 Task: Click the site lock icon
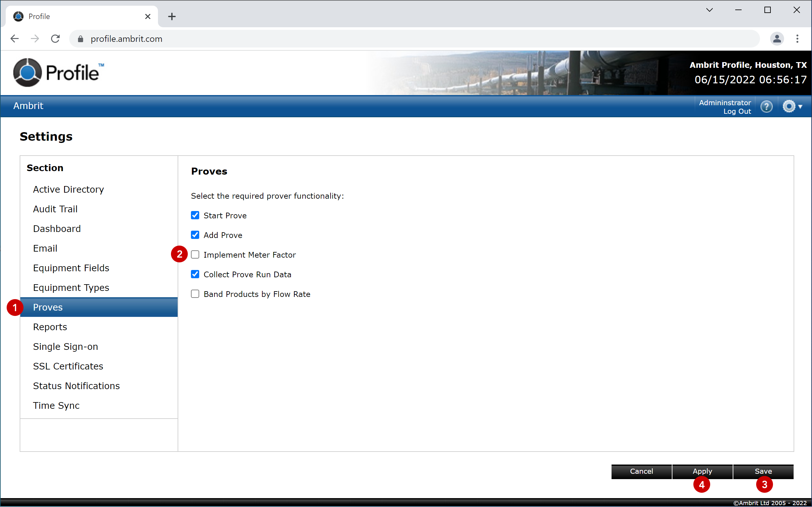pyautogui.click(x=80, y=39)
